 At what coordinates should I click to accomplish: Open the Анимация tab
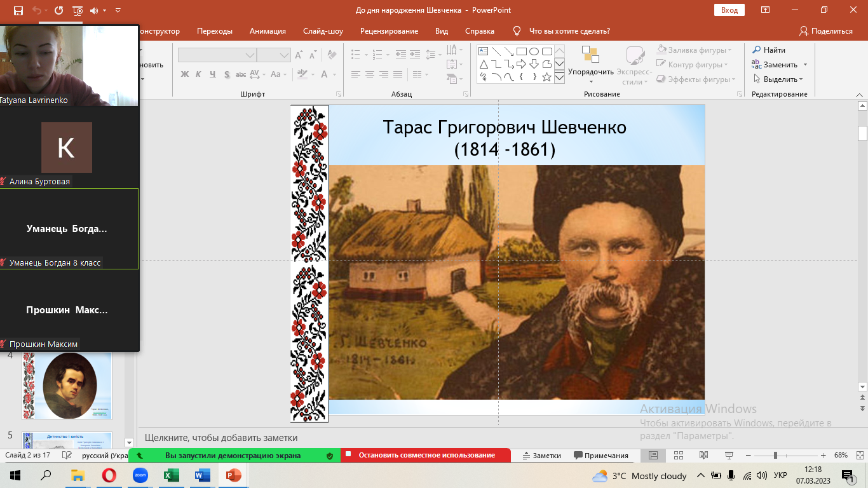268,31
